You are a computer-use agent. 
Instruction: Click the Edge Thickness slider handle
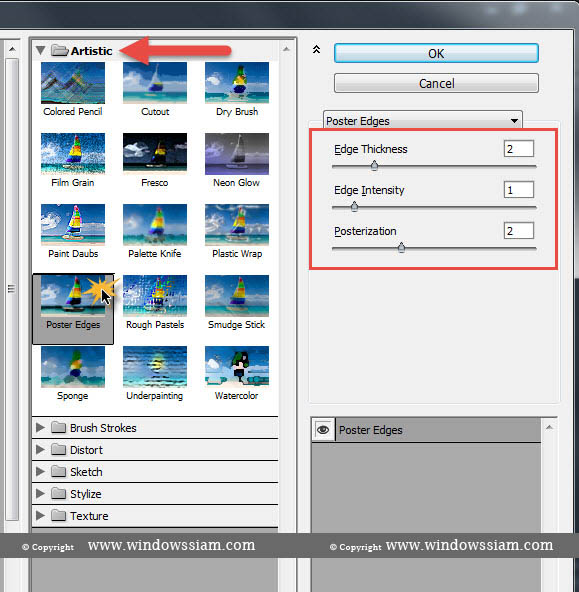[x=374, y=165]
